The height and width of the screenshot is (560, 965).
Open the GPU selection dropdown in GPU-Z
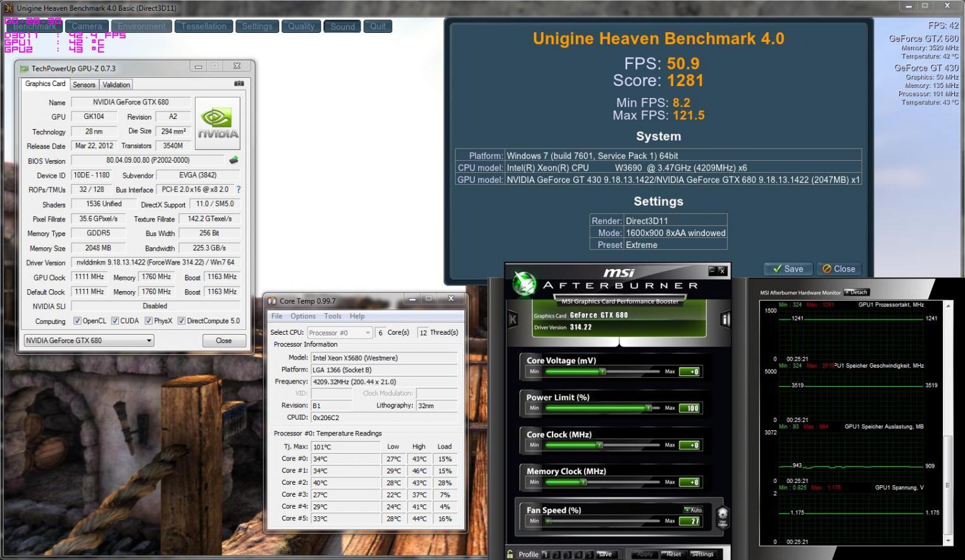89,340
